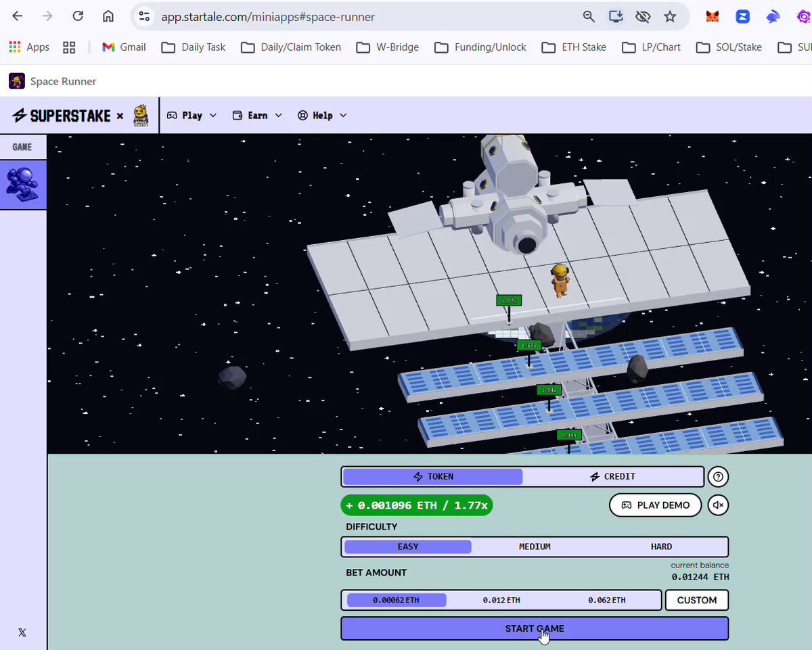Click the astronaut character on the platform

point(560,281)
